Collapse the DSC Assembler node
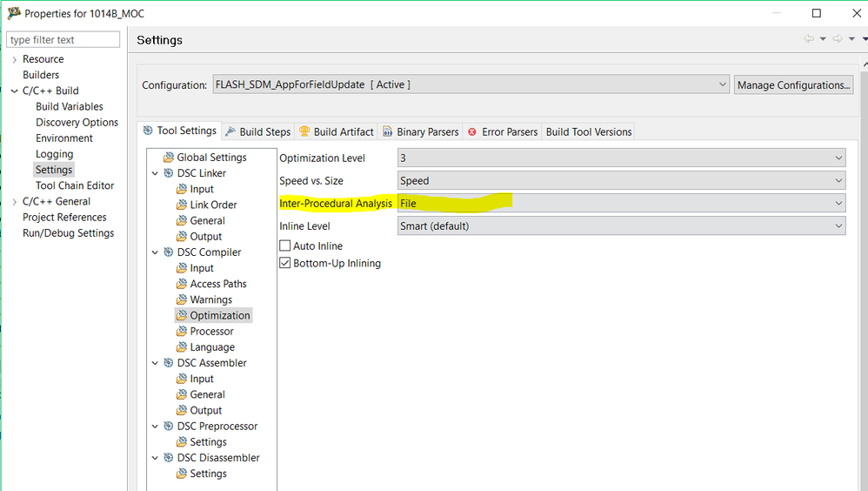 (155, 363)
